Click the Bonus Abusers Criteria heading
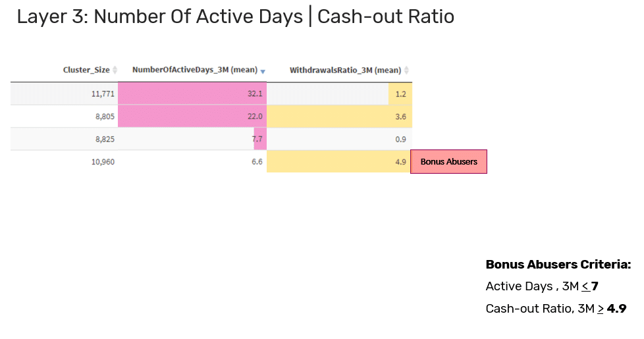This screenshot has height=339, width=644. [x=558, y=265]
